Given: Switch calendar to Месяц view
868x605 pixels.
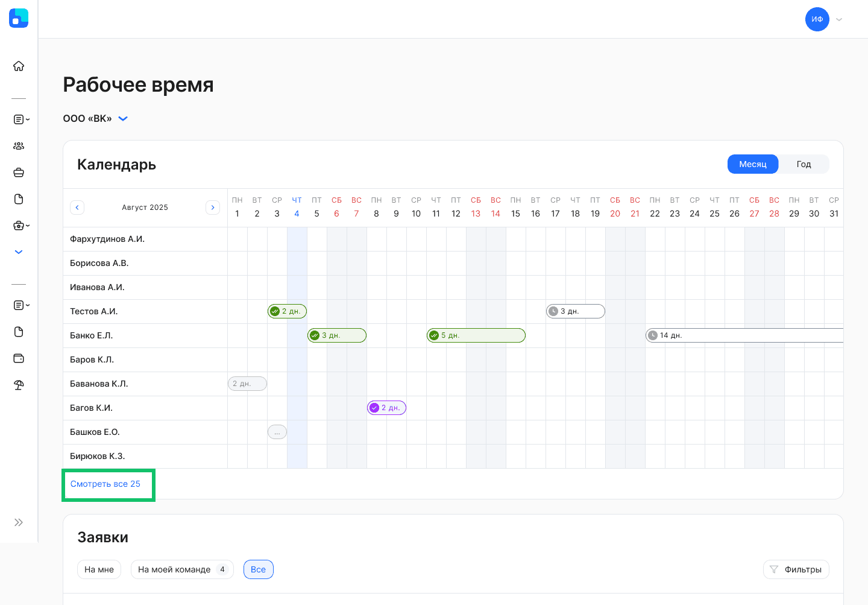Looking at the screenshot, I should tap(753, 164).
